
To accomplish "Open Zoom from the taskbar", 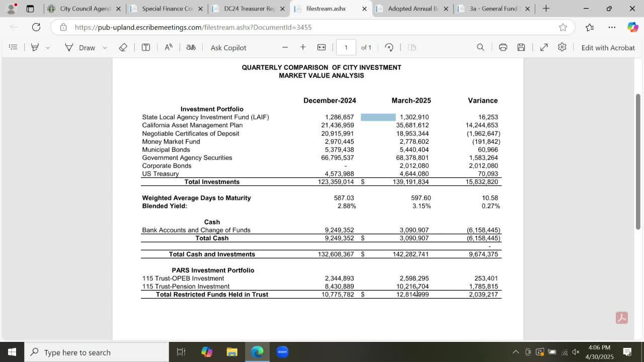I will (x=282, y=352).
